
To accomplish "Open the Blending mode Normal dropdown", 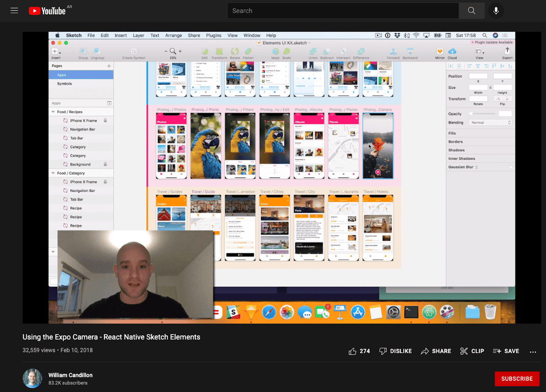I will point(490,122).
